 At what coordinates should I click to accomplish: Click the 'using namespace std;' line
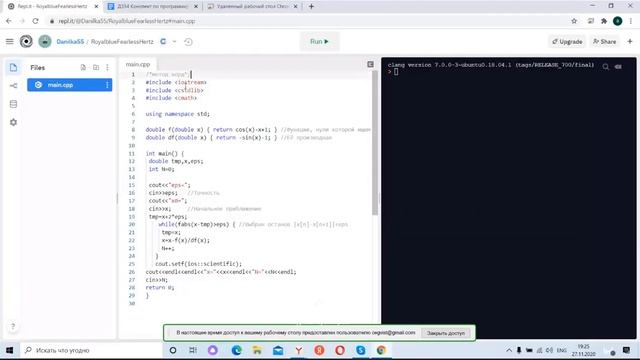click(178, 114)
